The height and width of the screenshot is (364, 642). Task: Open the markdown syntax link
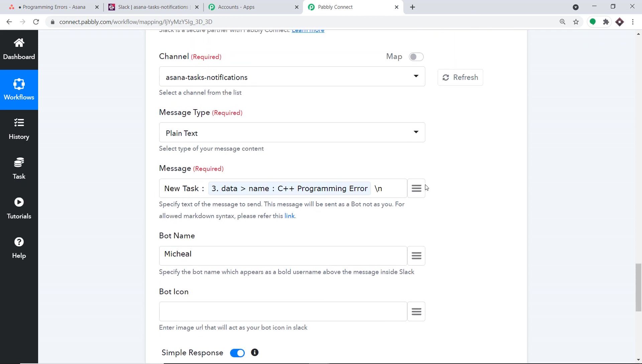(x=290, y=216)
